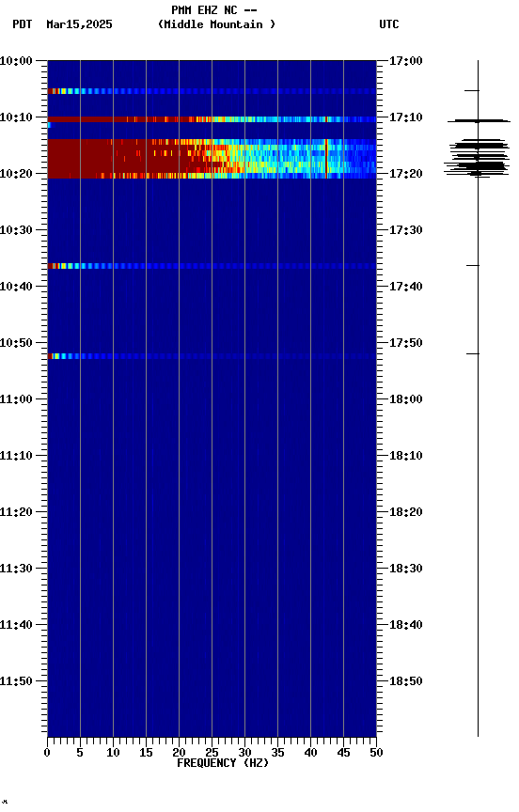Click the "FREQUENCY (HZ)" axis label
The height and width of the screenshot is (812, 519).
coord(223,763)
